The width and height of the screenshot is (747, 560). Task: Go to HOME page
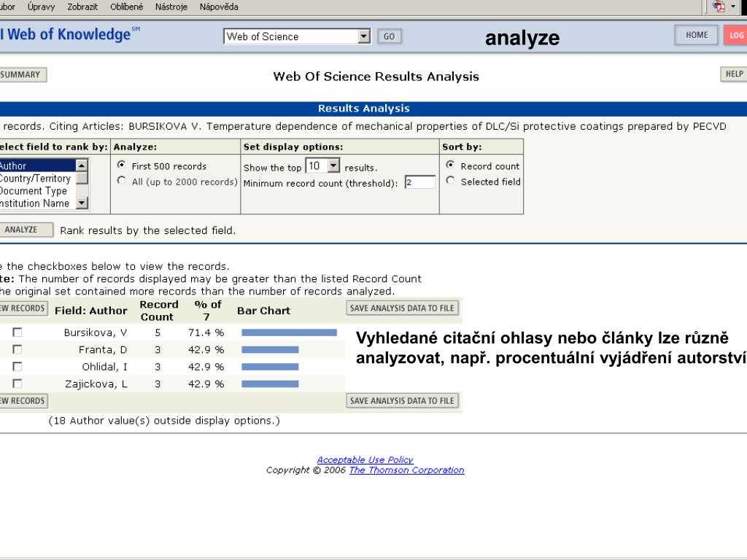[696, 35]
